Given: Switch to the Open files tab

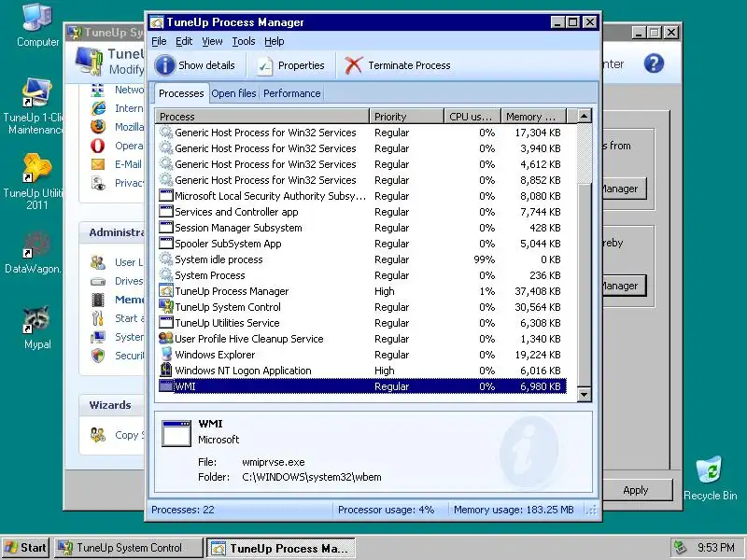Looking at the screenshot, I should coord(233,93).
